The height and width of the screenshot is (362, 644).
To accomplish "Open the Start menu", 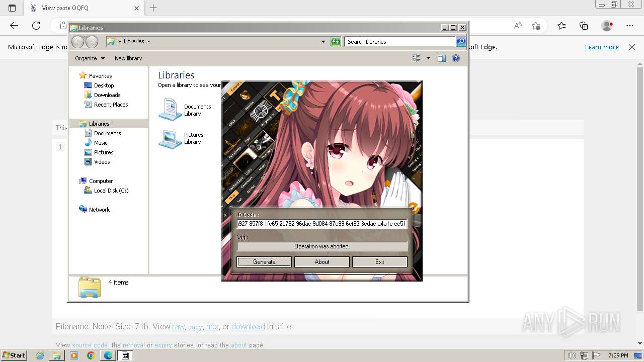I will 14,355.
